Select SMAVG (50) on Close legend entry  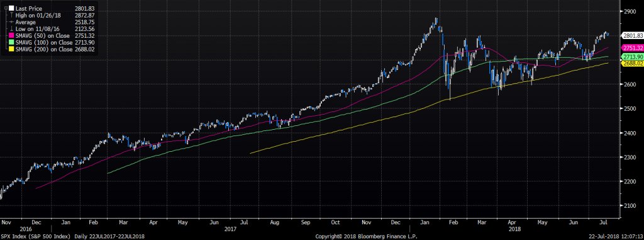(x=42, y=36)
